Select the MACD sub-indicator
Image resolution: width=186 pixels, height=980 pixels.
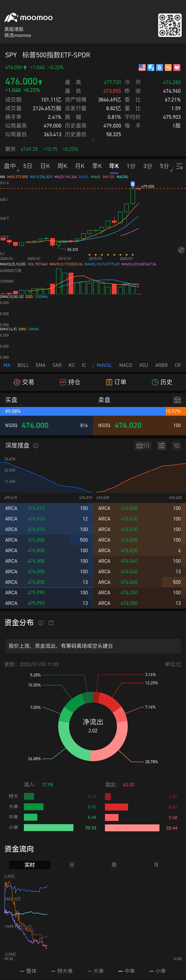point(126,365)
